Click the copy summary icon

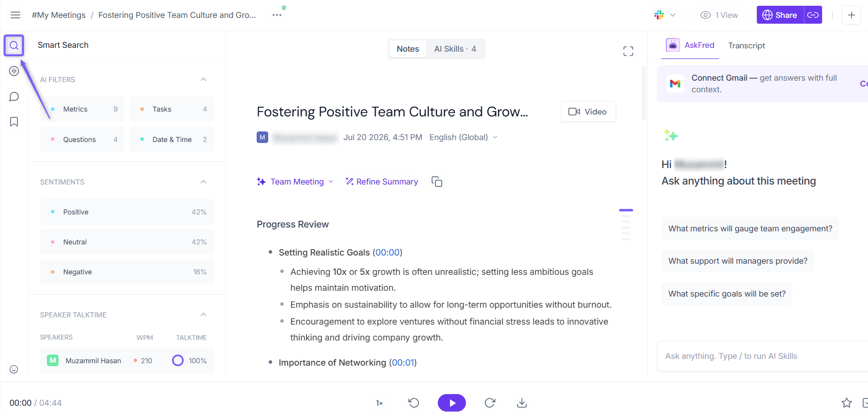point(437,182)
